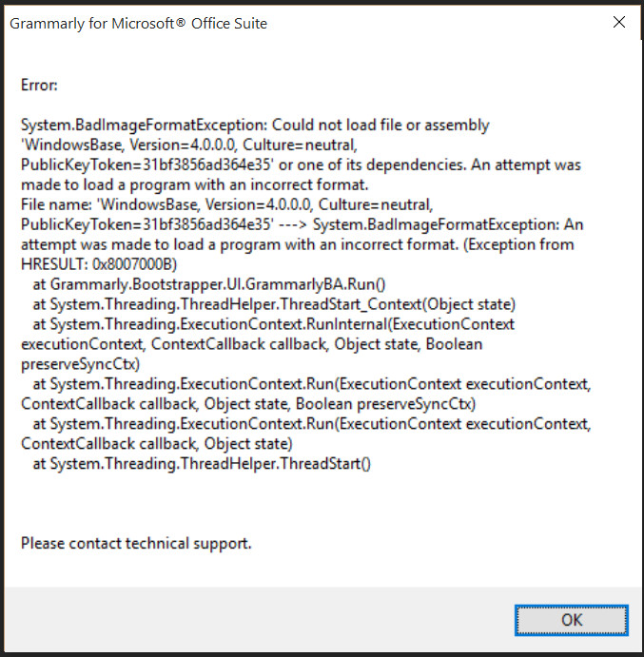
Task: Click the line ending 'An attempt was'
Action: point(301,164)
